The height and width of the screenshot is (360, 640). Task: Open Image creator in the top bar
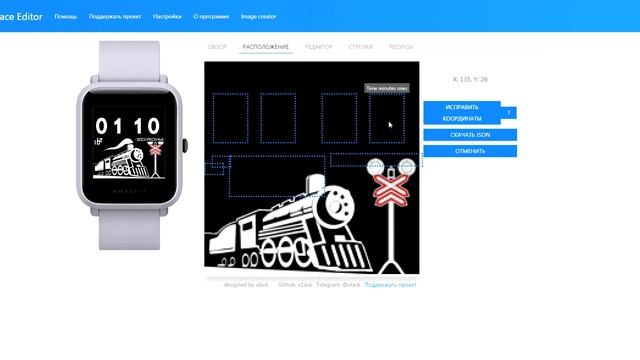click(258, 17)
